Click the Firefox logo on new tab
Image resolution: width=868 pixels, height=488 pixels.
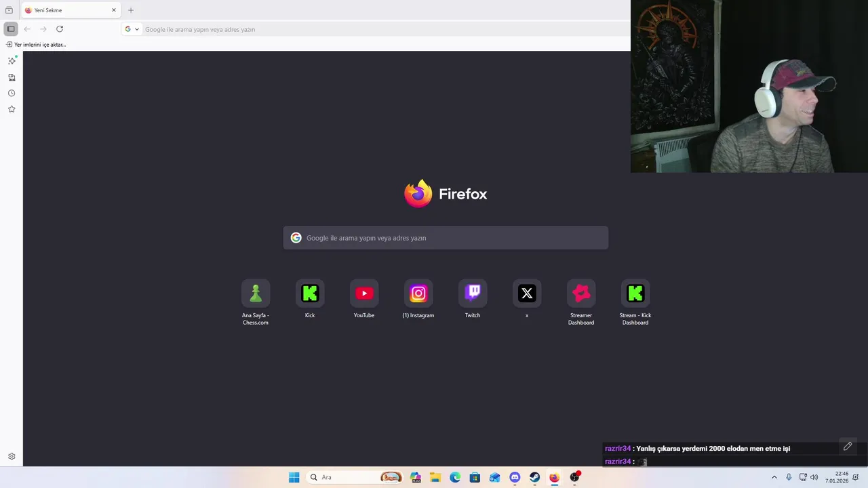pos(446,194)
